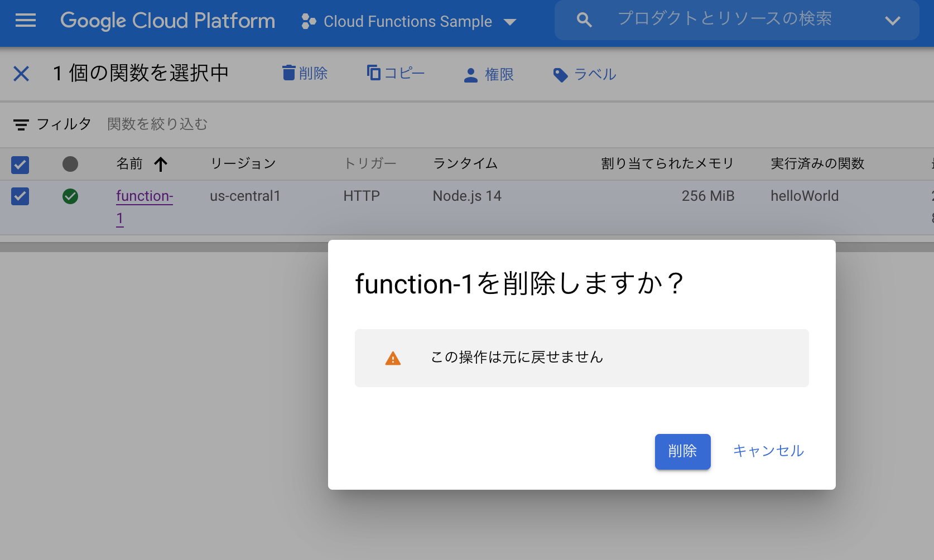Click the 名前 column header
Viewport: 934px width, 560px height.
click(129, 163)
